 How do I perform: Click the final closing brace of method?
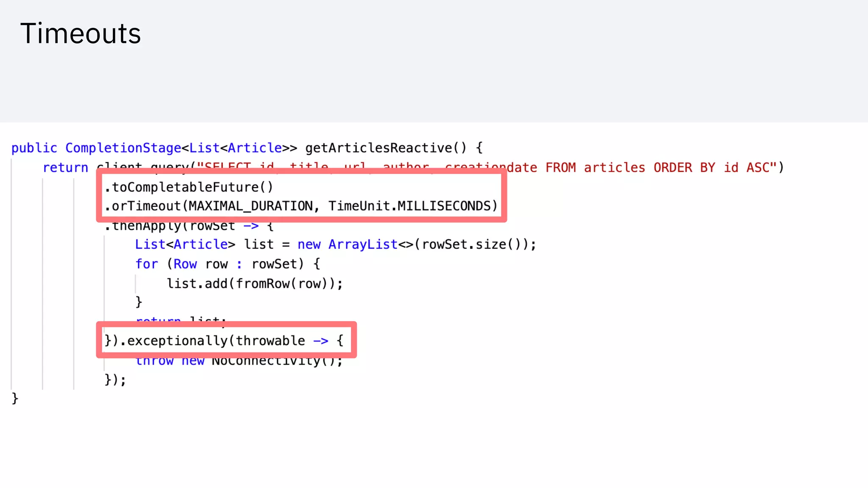(15, 398)
